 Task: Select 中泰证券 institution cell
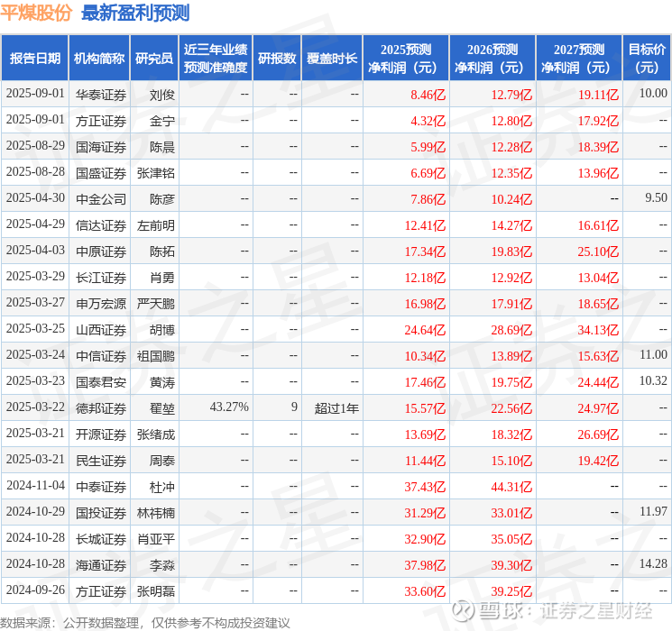101,487
